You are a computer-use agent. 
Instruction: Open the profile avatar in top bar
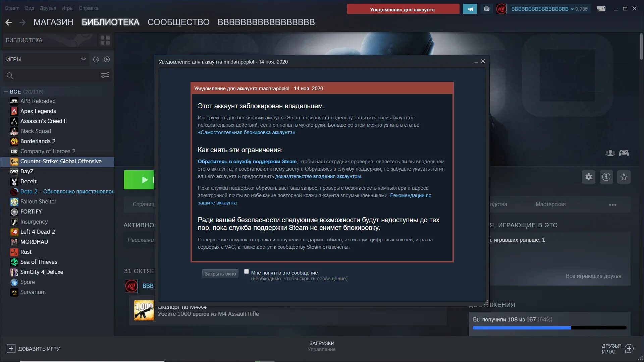tap(501, 9)
